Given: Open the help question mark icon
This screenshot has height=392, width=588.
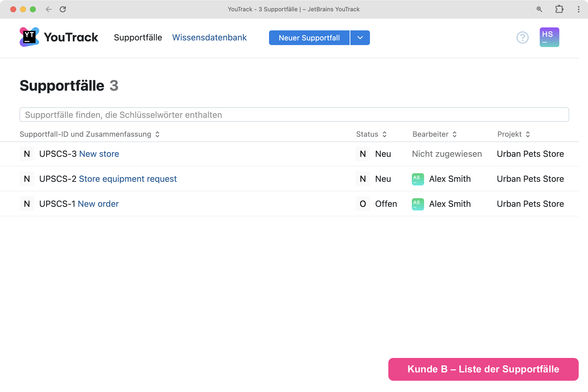Looking at the screenshot, I should tap(522, 37).
